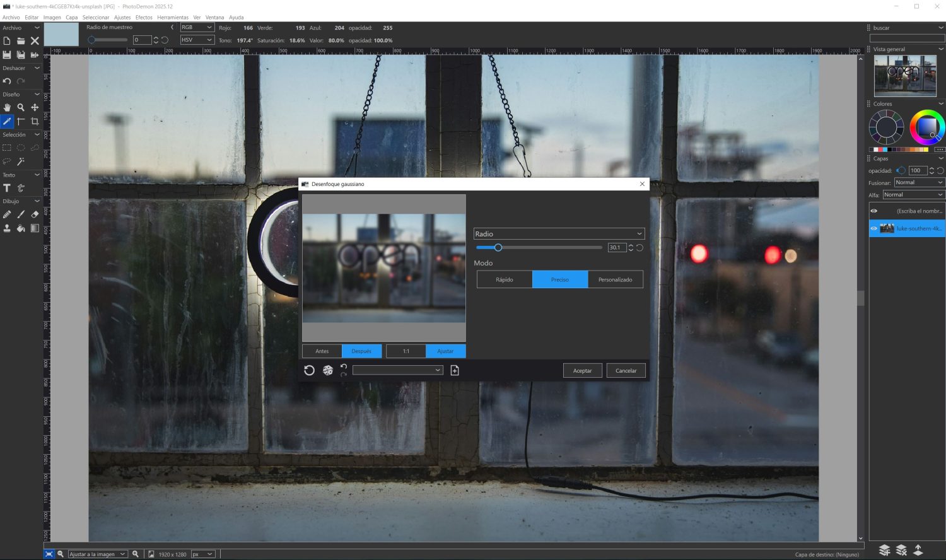946x560 pixels.
Task: Open the presets dropdown in dialog
Action: click(397, 370)
